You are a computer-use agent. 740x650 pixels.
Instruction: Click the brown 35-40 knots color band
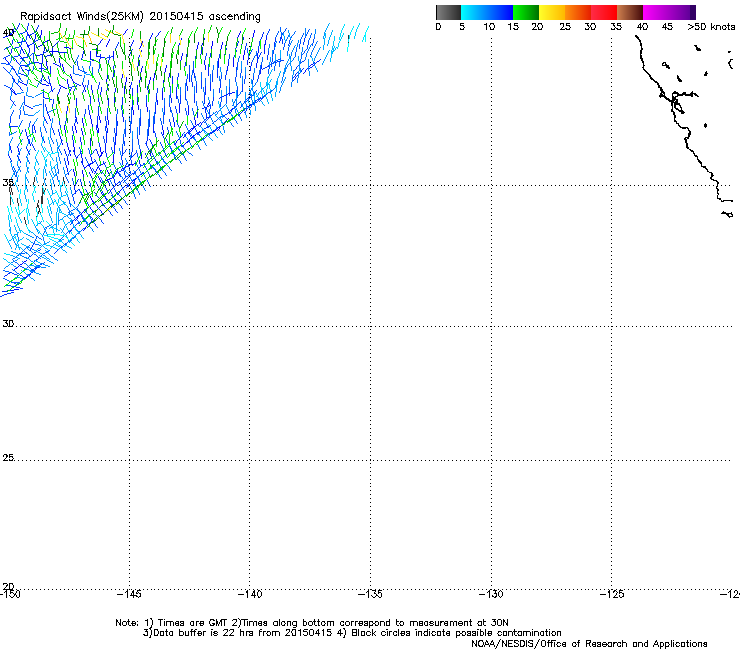(630, 12)
